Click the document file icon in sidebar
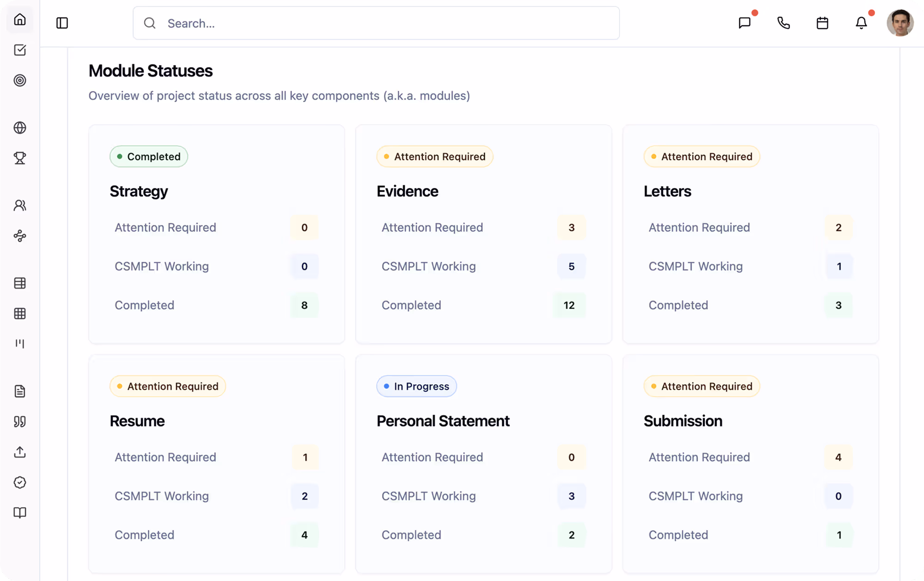This screenshot has height=581, width=924. [x=20, y=392]
